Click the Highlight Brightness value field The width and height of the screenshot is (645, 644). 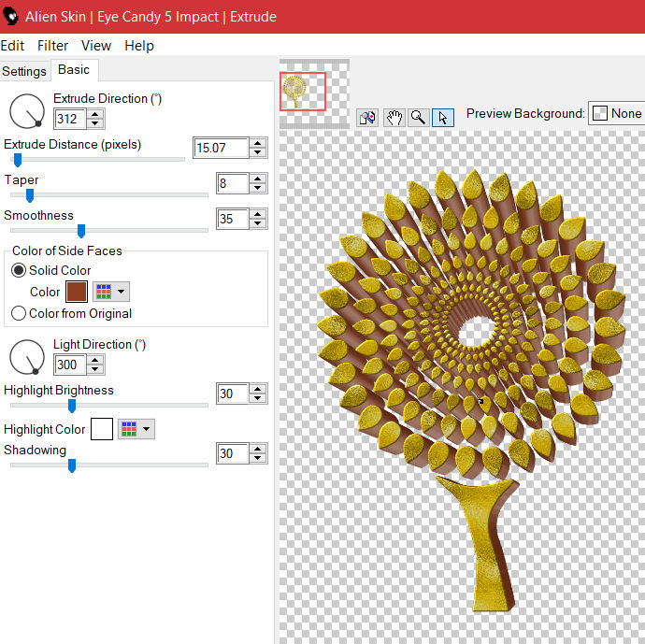pyautogui.click(x=233, y=394)
